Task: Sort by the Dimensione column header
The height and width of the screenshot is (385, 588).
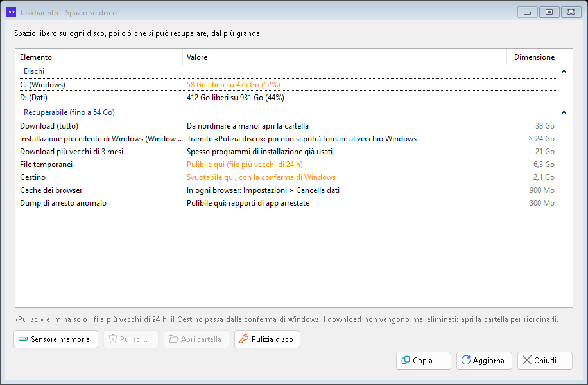Action: click(x=533, y=57)
